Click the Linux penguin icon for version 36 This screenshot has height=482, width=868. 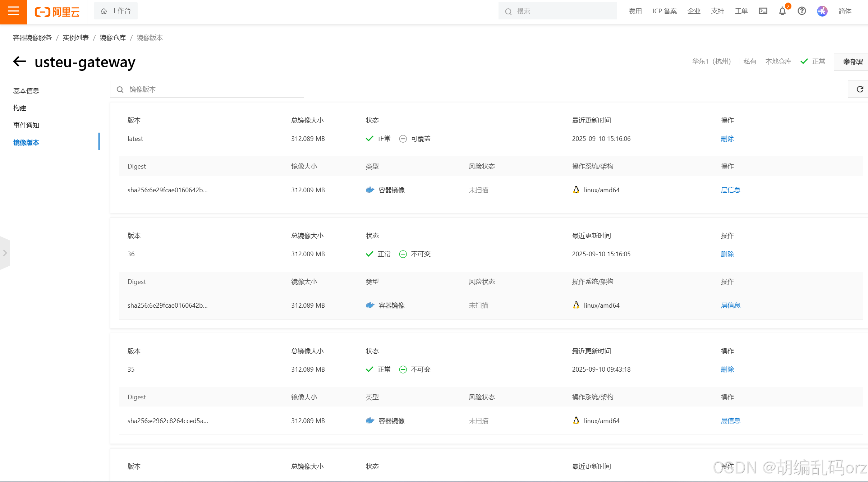[x=576, y=305]
